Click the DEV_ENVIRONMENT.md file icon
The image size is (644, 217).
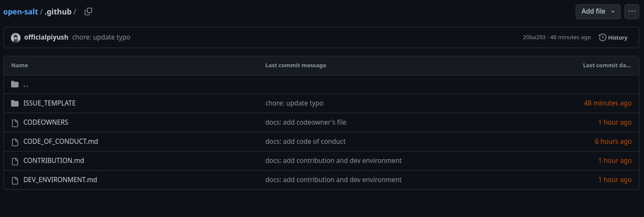click(x=15, y=180)
